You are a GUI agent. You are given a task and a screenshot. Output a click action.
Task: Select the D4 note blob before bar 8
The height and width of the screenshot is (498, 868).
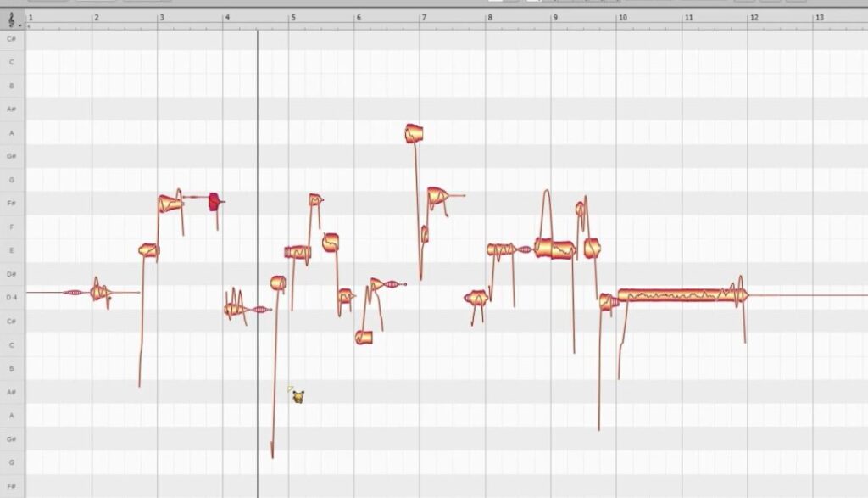point(476,298)
